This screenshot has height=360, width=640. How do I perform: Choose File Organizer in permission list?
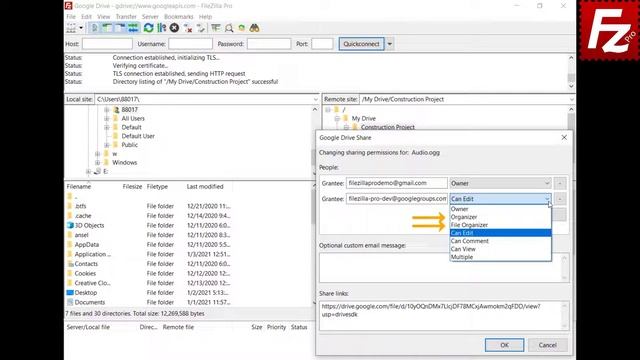(x=500, y=225)
